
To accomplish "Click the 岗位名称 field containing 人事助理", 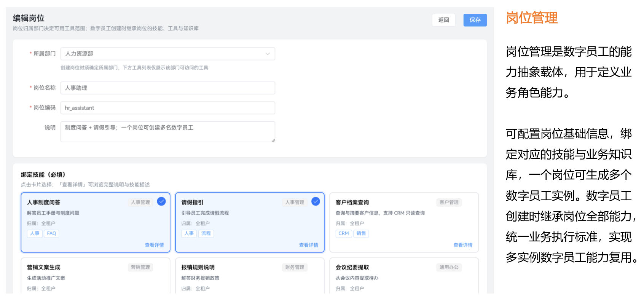I will 168,88.
